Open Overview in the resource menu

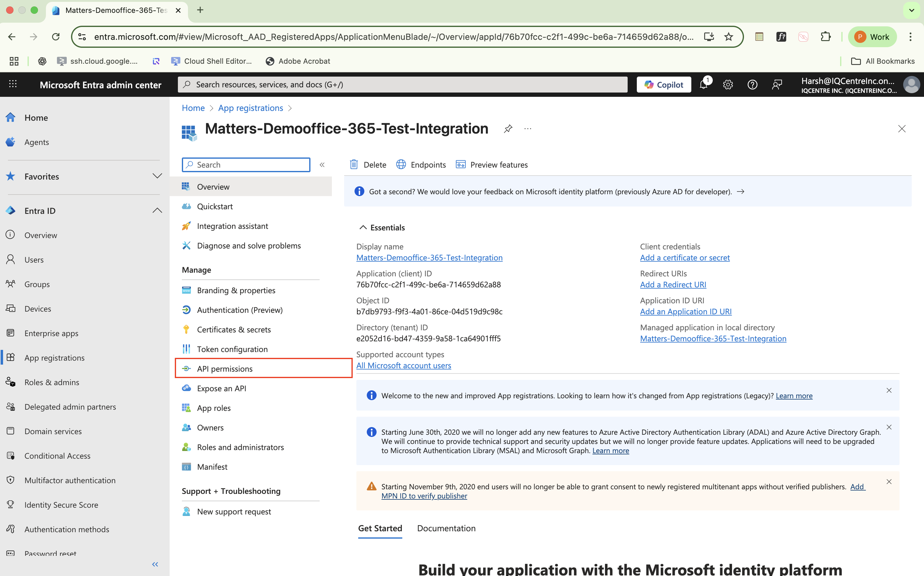(x=251, y=187)
